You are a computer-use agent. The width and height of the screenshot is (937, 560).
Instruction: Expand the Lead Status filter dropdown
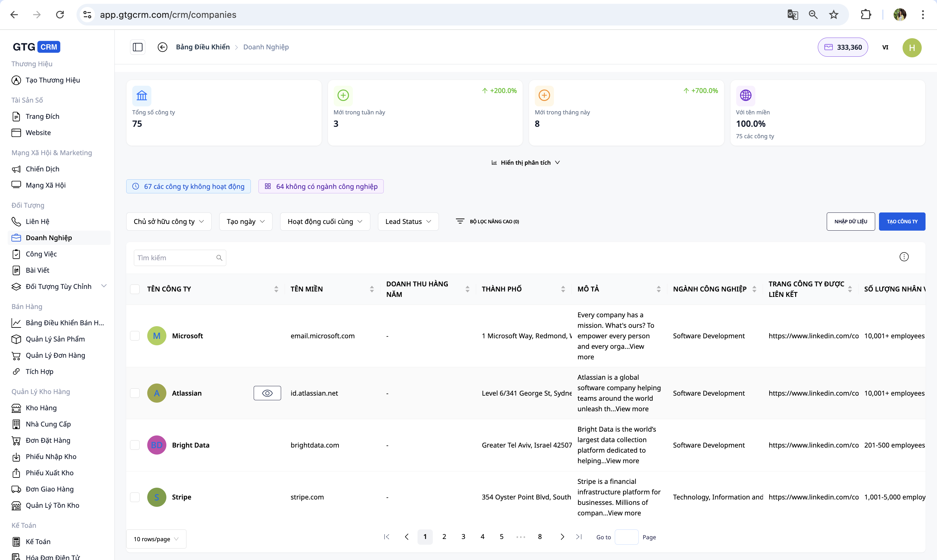click(x=408, y=221)
